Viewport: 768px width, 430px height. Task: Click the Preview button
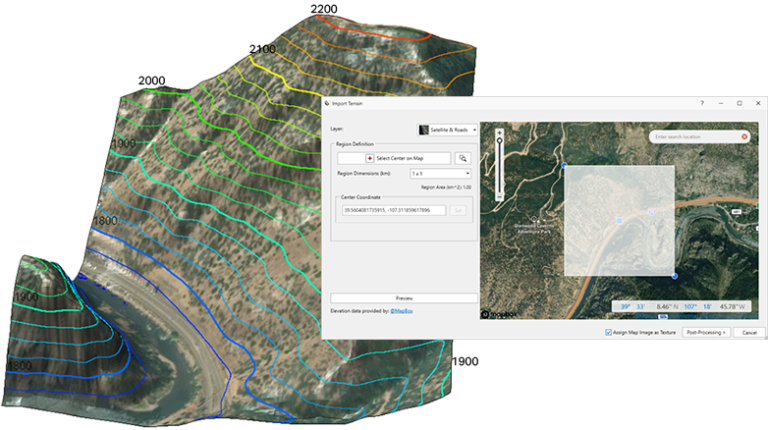pyautogui.click(x=404, y=298)
